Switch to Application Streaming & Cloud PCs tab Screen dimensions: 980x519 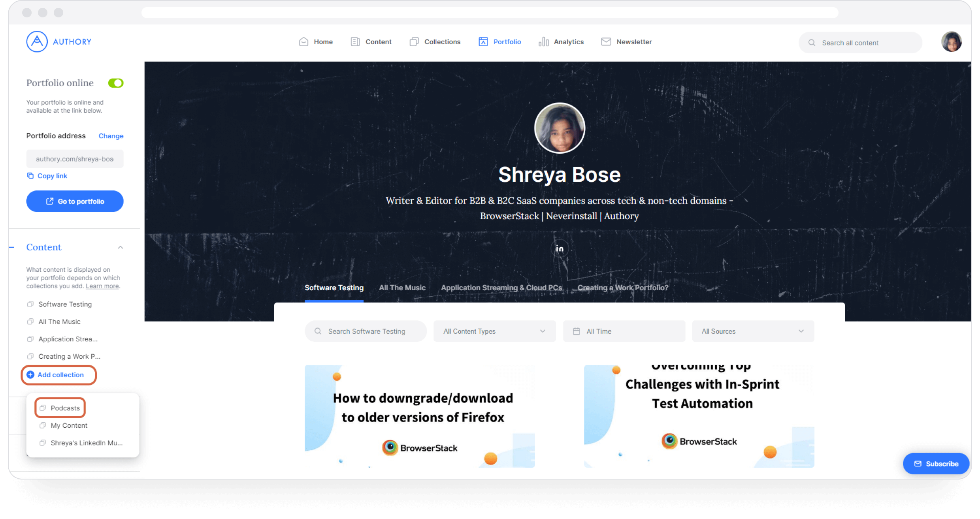click(x=502, y=287)
